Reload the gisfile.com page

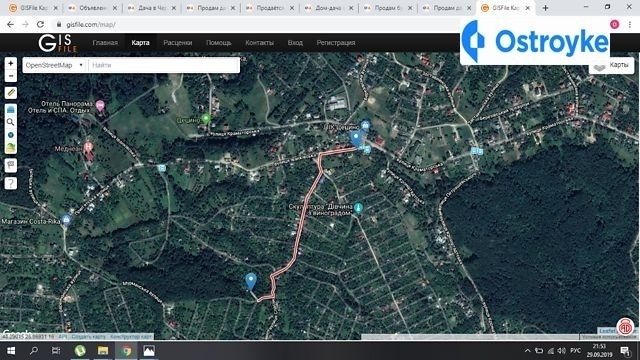(40, 24)
